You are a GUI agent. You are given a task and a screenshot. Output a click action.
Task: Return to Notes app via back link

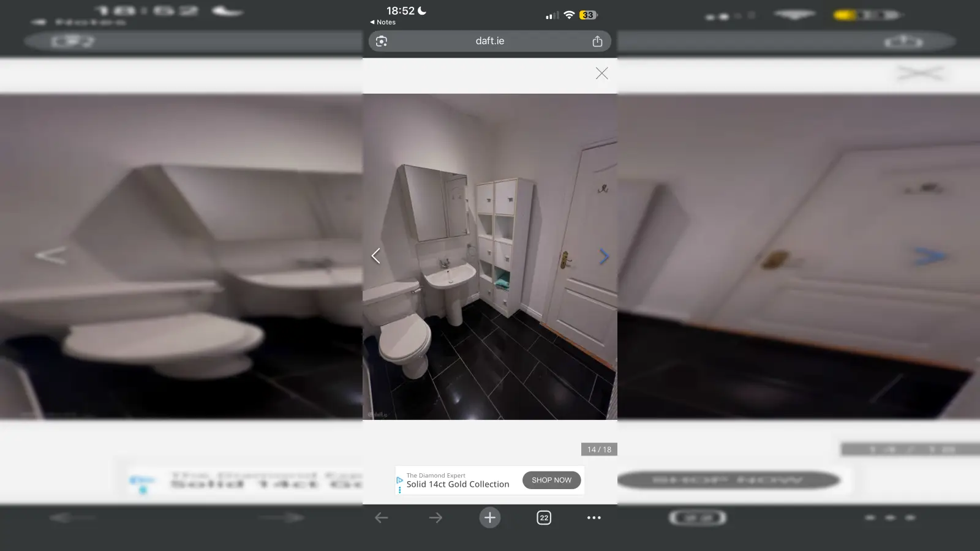click(x=383, y=22)
